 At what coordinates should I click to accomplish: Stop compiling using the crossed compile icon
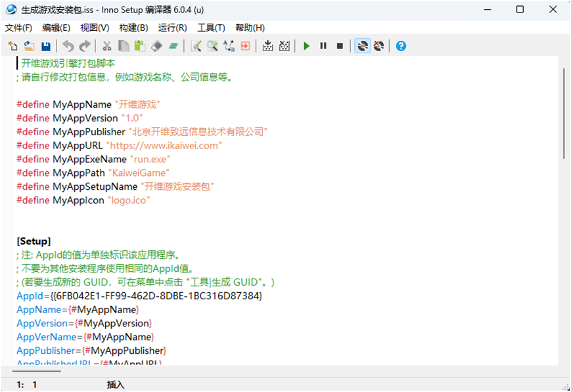[284, 46]
